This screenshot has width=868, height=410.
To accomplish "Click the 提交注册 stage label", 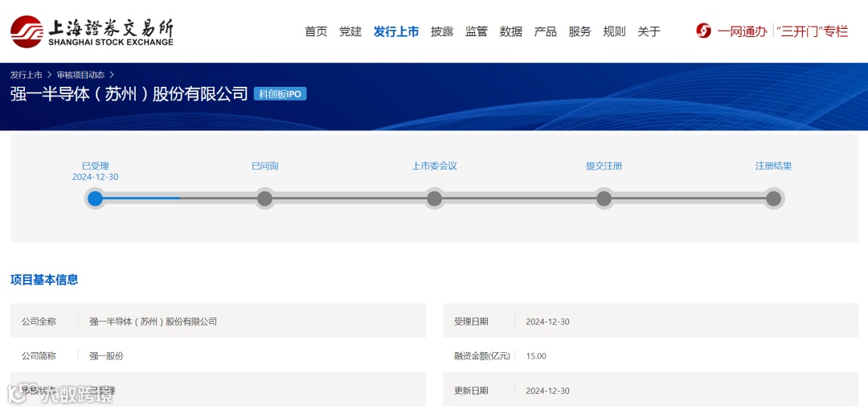I will (x=604, y=166).
